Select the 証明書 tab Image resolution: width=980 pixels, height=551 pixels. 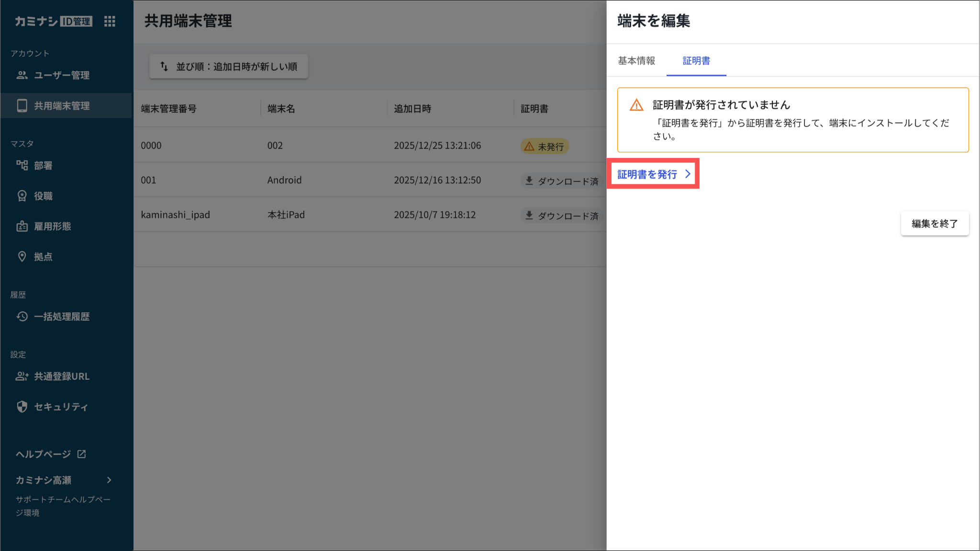click(696, 61)
